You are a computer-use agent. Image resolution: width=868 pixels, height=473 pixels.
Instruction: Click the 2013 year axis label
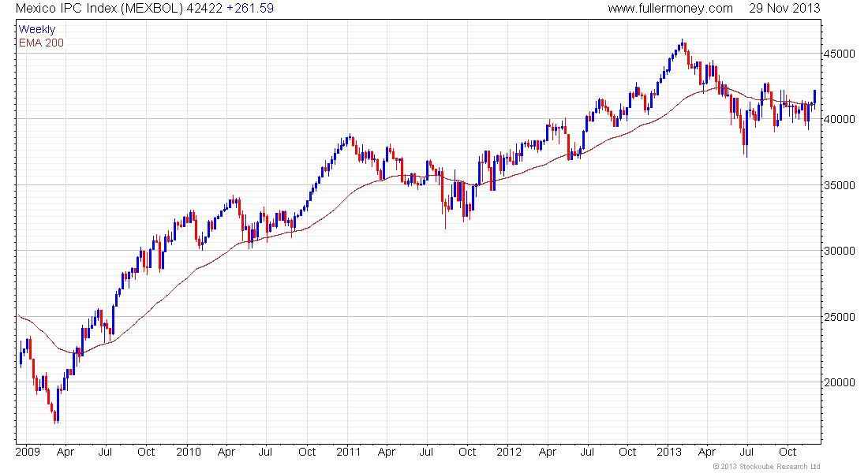[x=668, y=452]
